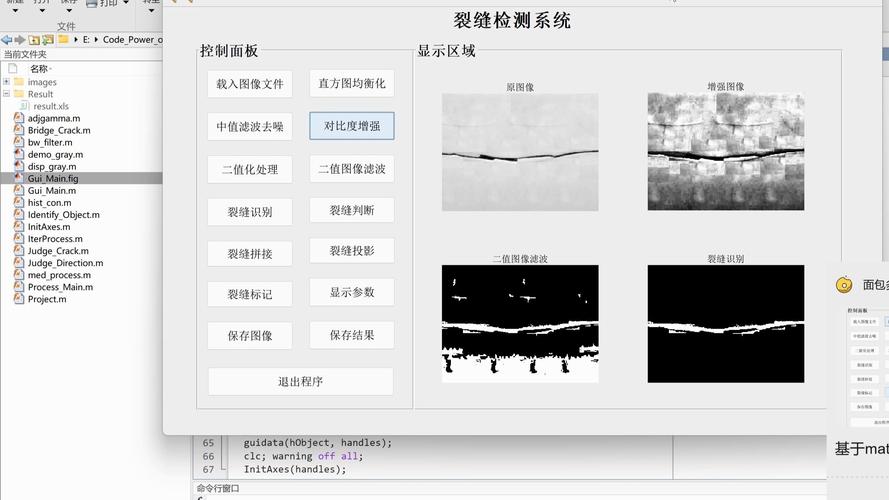
Task: Open dropdown arrow under 新建 button
Action: point(15,11)
